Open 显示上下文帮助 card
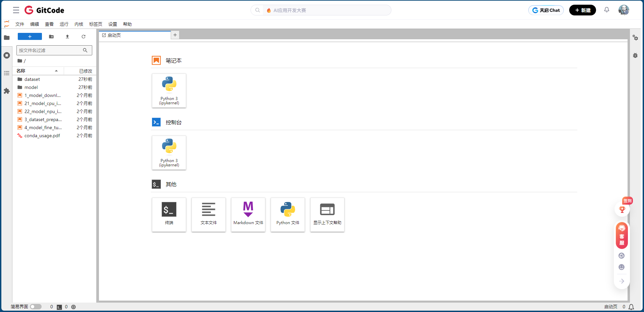The image size is (644, 312). coord(327,215)
